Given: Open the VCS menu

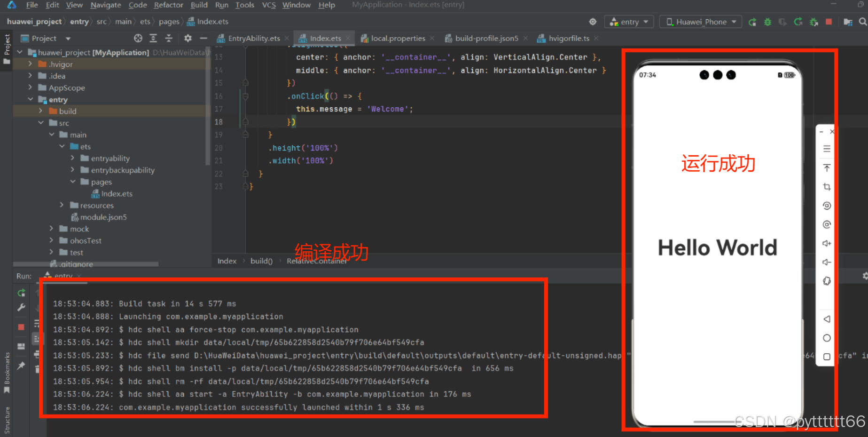Looking at the screenshot, I should click(x=269, y=5).
